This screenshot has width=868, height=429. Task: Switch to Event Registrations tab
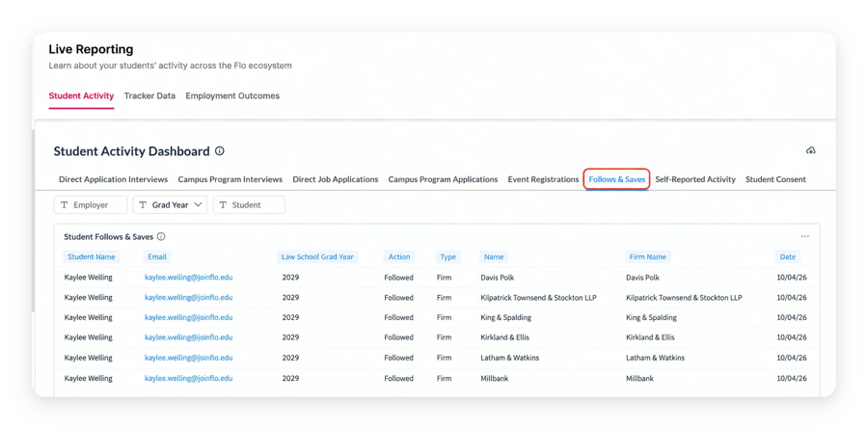point(543,179)
